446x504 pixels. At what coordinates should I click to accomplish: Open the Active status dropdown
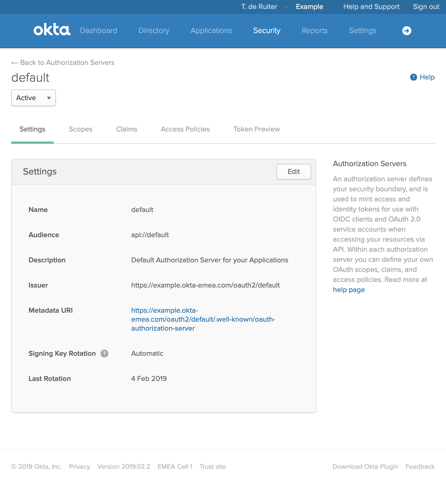(x=34, y=98)
